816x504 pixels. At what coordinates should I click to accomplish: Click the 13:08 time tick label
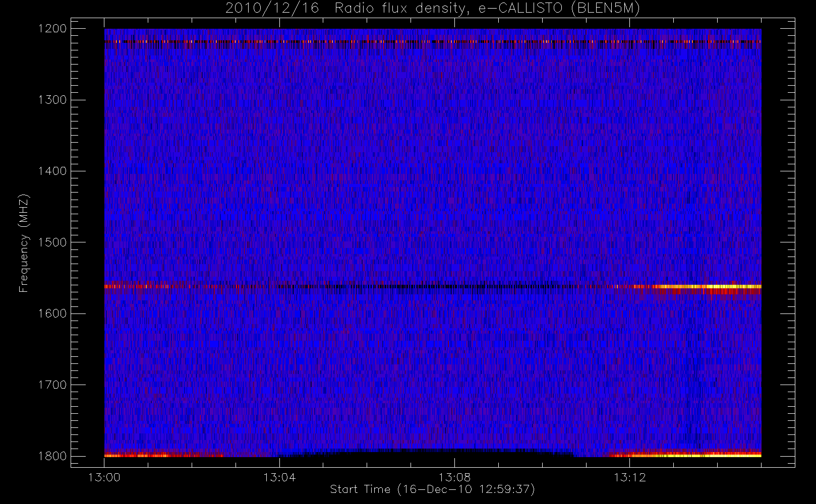(x=454, y=477)
